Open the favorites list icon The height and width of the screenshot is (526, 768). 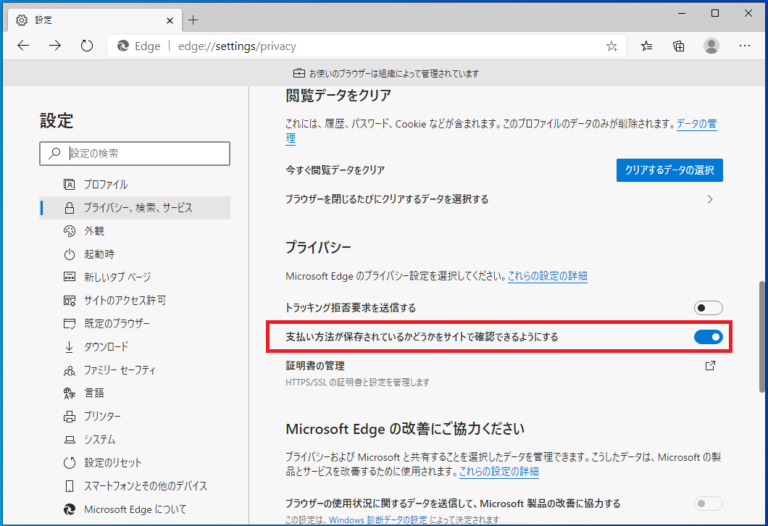(647, 46)
